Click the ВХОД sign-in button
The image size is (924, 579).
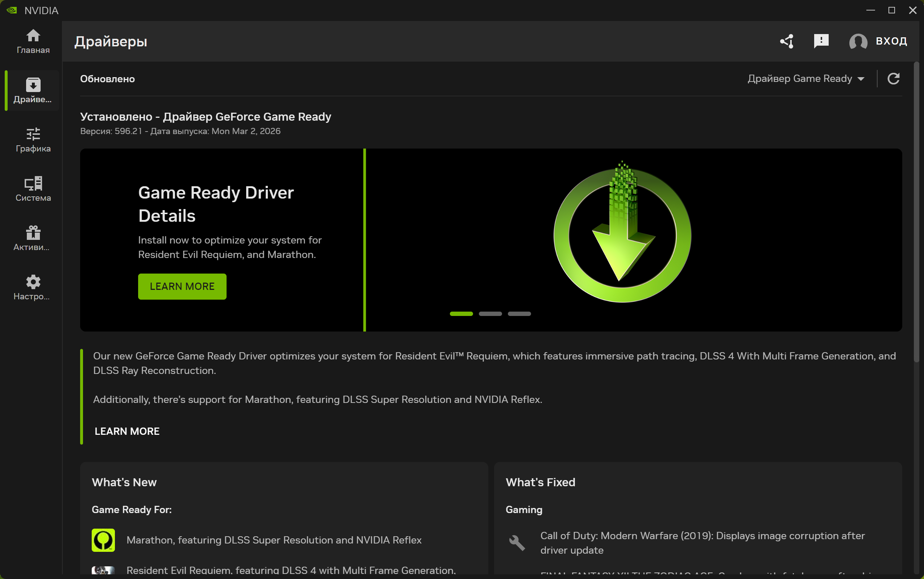tap(891, 41)
